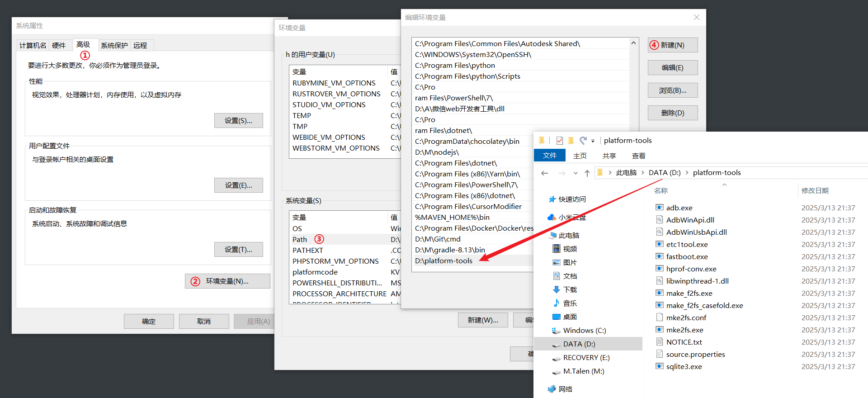Click the 名称 column header to sort
This screenshot has height=398, width=868.
[x=661, y=190]
